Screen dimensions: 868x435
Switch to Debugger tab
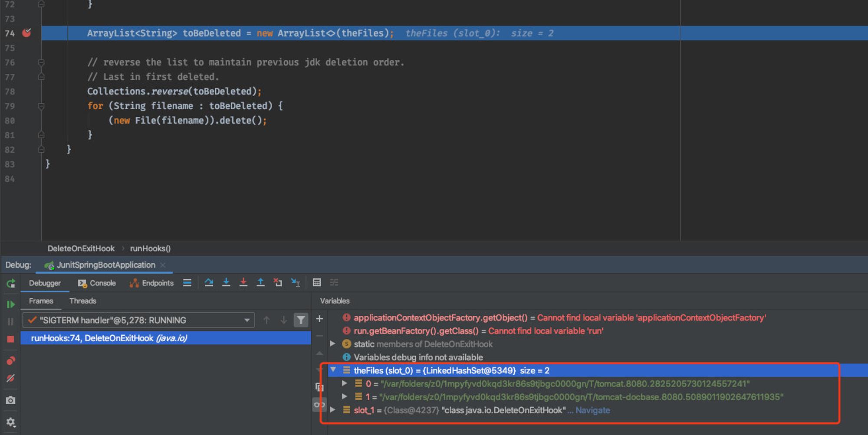[45, 283]
